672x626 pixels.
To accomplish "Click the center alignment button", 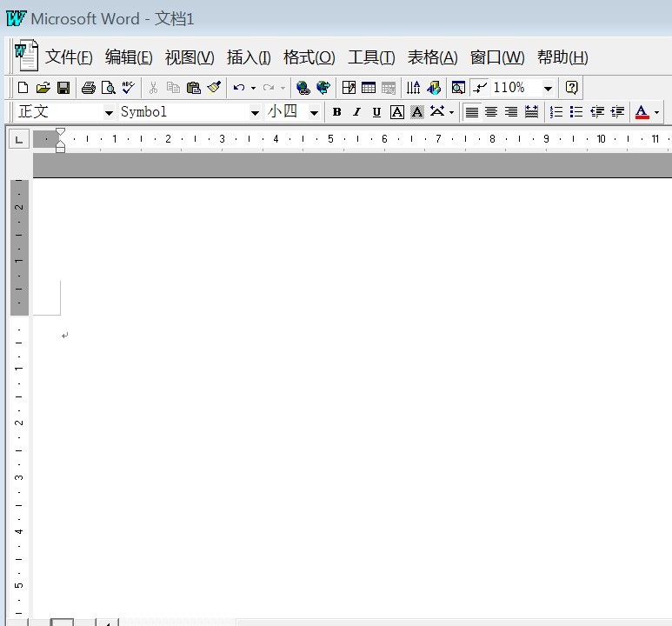I will click(491, 112).
